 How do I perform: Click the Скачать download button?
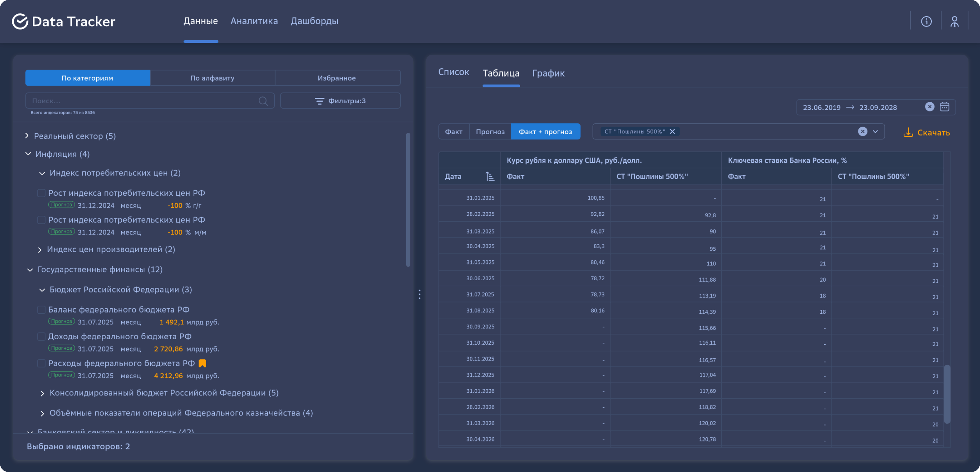click(926, 132)
